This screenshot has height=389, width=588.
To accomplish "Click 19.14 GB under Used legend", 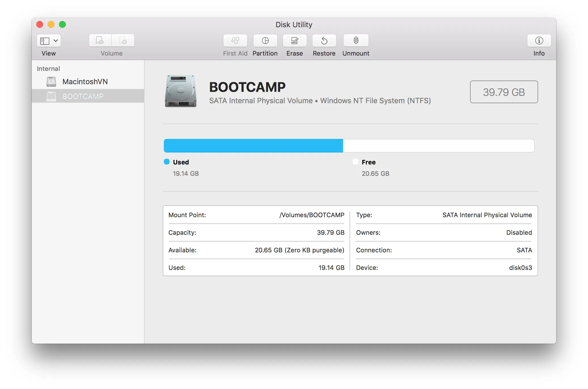I will 186,174.
